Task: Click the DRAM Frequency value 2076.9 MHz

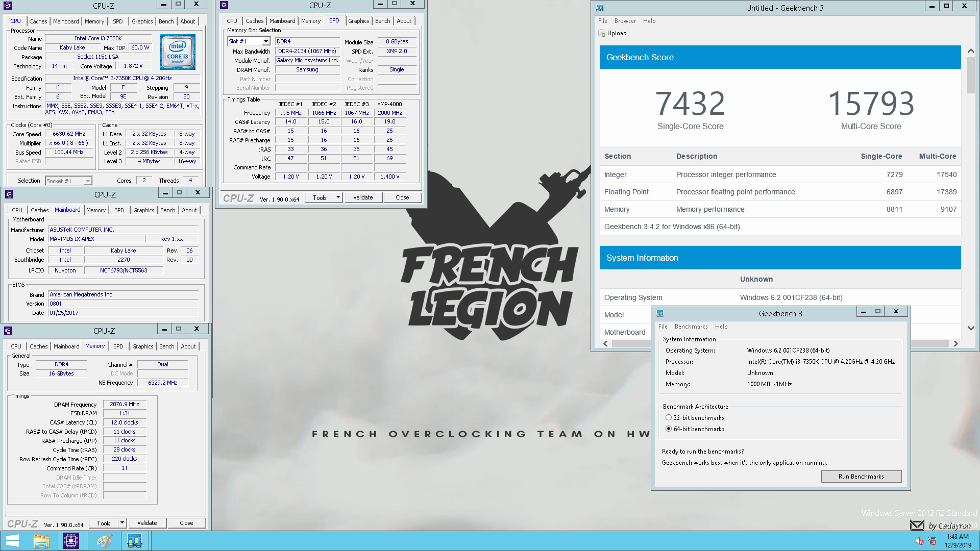Action: point(125,404)
